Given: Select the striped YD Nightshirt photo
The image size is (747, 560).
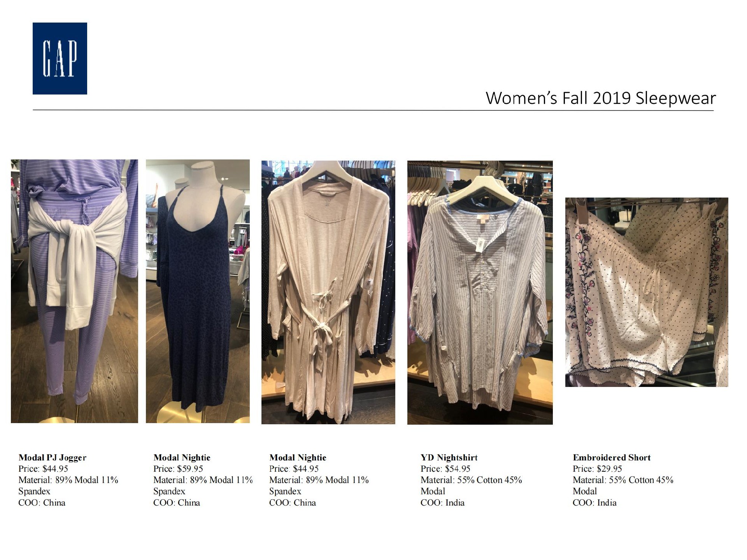Looking at the screenshot, I should click(480, 292).
